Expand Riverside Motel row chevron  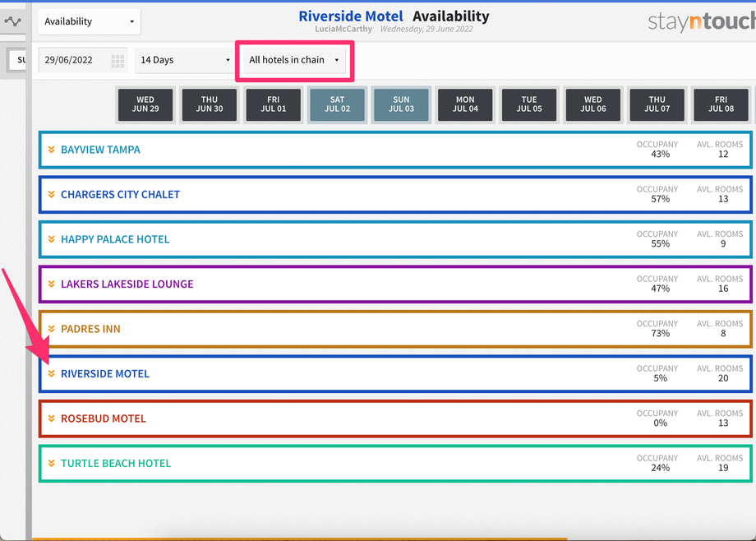pyautogui.click(x=52, y=373)
